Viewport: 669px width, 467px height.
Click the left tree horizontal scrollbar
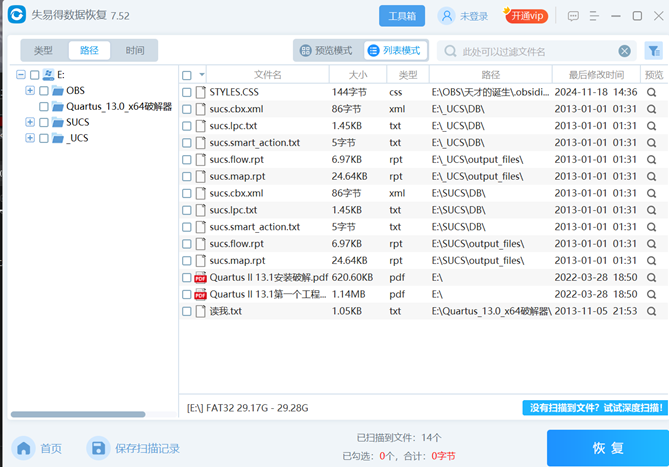(x=78, y=414)
